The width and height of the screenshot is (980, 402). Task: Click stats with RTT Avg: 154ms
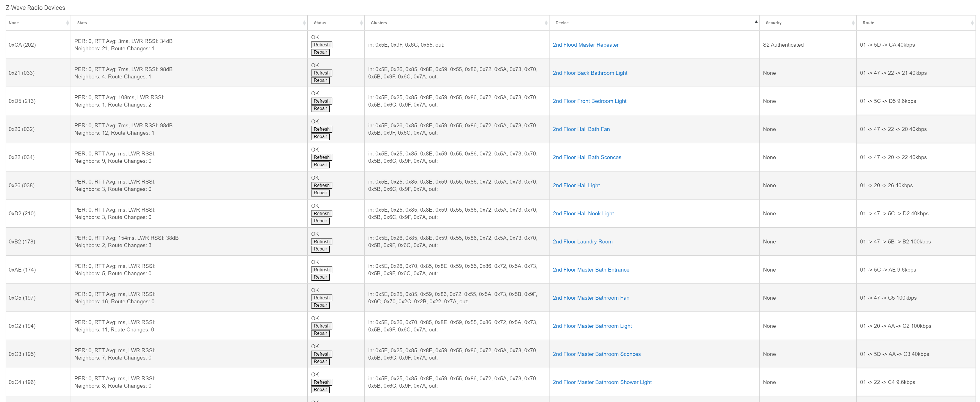coord(126,242)
